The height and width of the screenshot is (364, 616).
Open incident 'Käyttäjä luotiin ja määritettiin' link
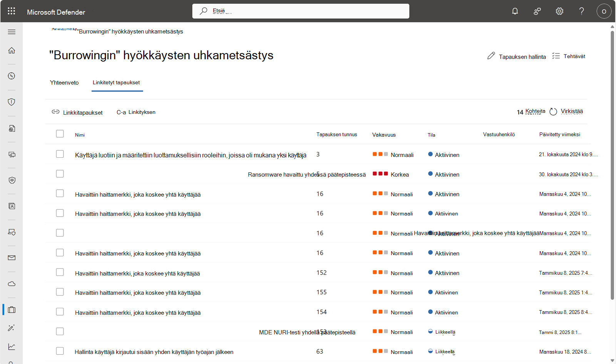(x=191, y=155)
